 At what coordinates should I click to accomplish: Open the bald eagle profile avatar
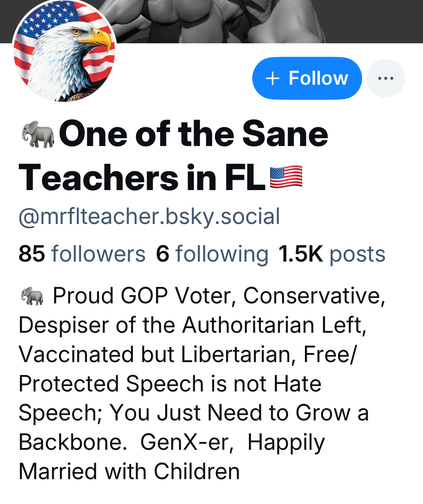click(x=64, y=52)
